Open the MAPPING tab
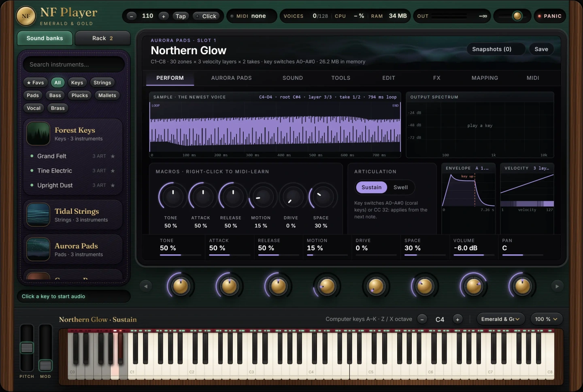Image resolution: width=583 pixels, height=392 pixels. [485, 78]
